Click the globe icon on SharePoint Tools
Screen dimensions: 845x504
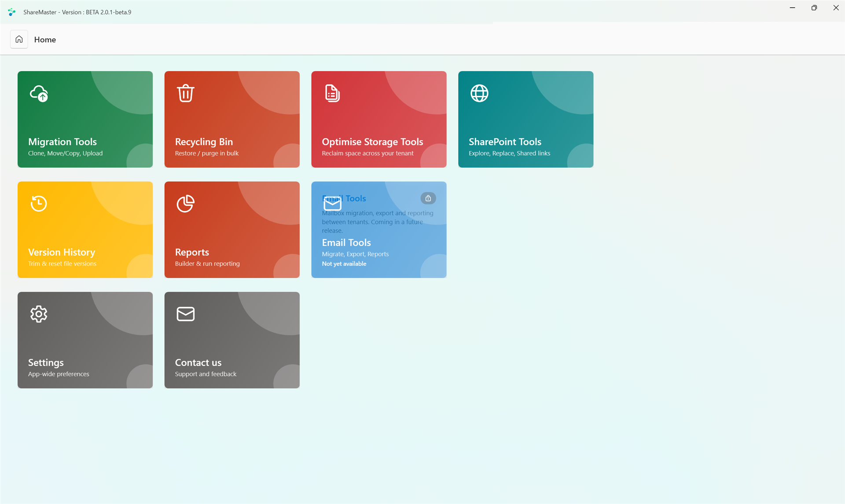(x=479, y=93)
